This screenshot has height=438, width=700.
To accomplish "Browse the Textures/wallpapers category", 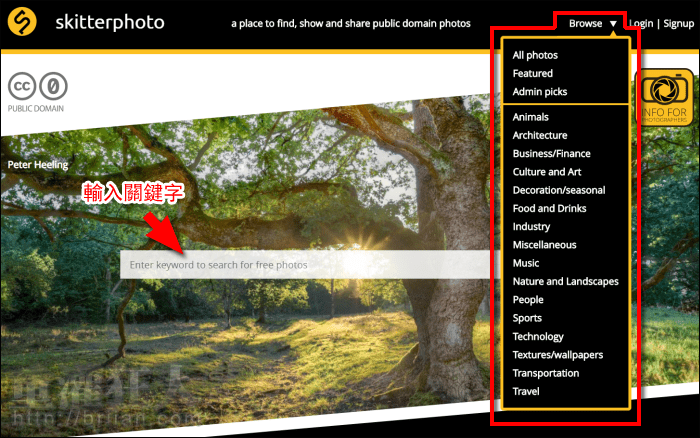I will click(x=557, y=355).
